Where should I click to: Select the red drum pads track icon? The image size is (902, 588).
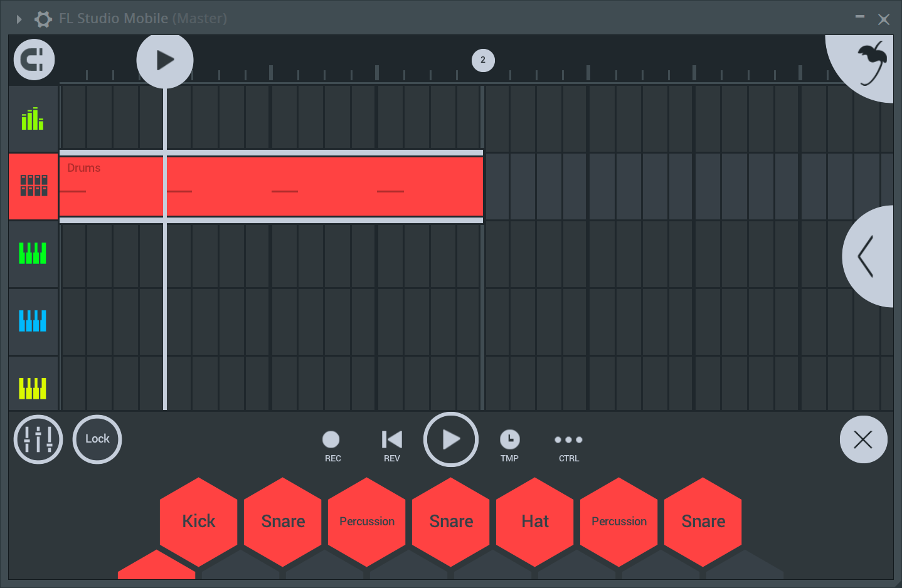(x=33, y=186)
